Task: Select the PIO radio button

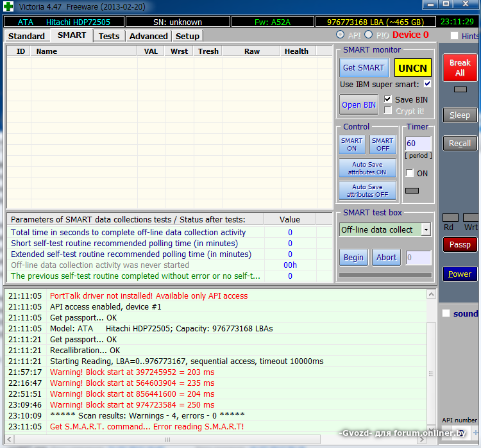Action: 369,35
